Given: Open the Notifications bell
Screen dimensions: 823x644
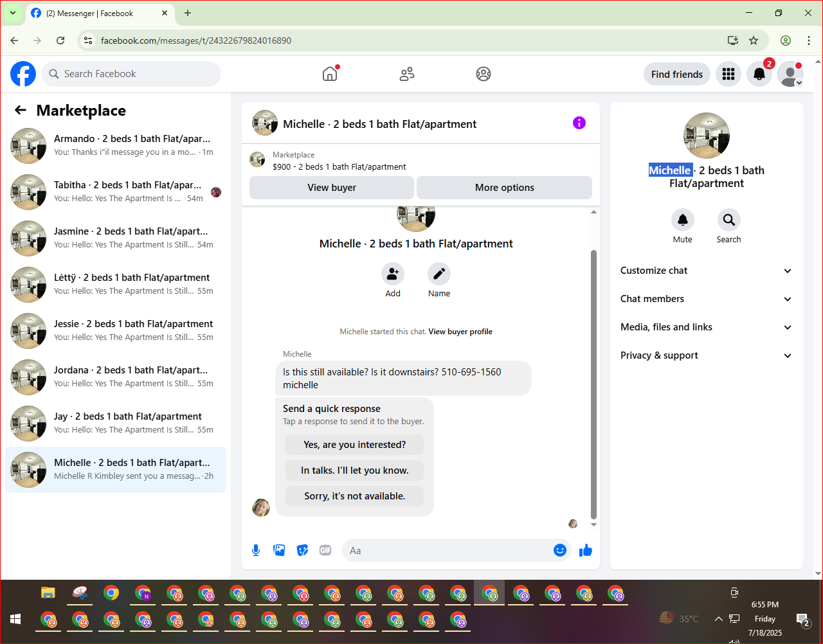Looking at the screenshot, I should (x=759, y=74).
